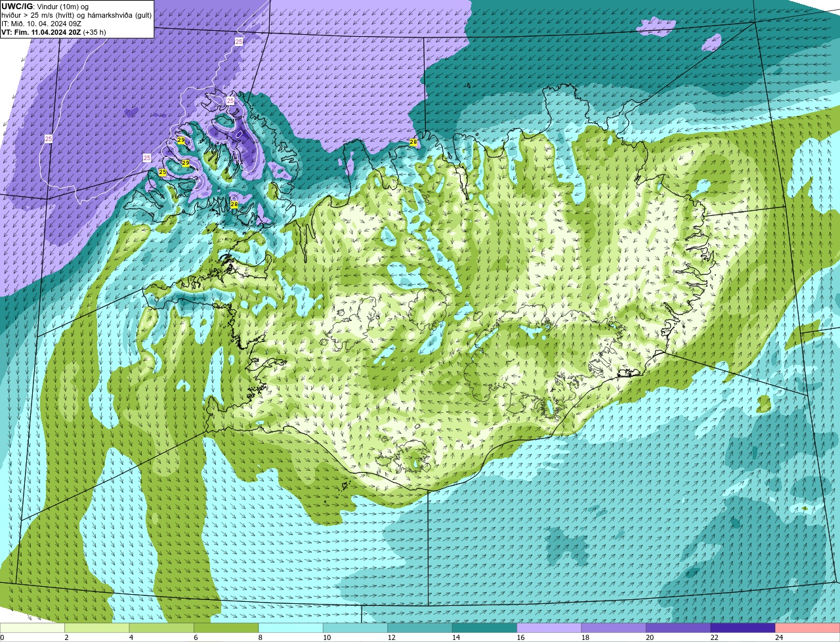840x642 pixels.
Task: Click the 14–16 m/s dark teal legend swatch
Action: [x=484, y=628]
